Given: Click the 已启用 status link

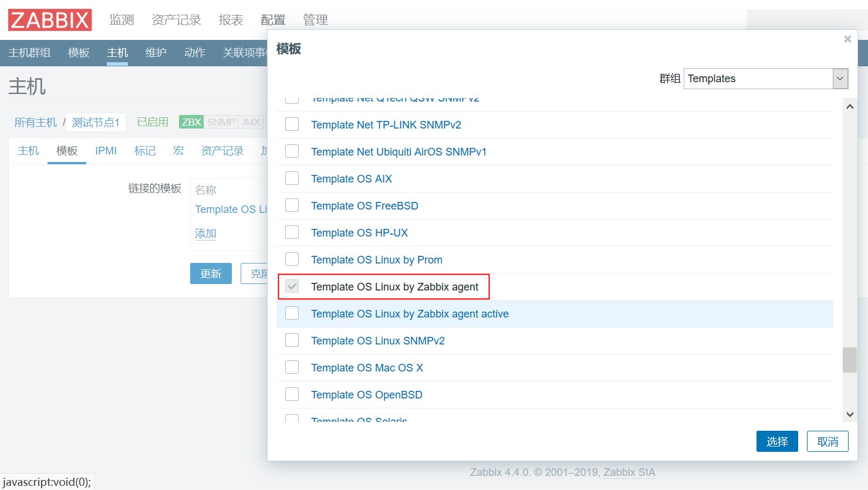Looking at the screenshot, I should pos(153,122).
